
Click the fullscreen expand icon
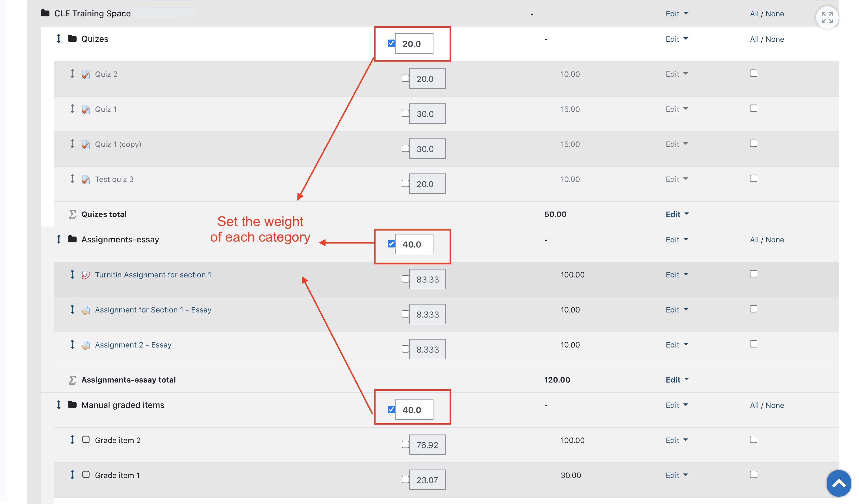point(827,18)
